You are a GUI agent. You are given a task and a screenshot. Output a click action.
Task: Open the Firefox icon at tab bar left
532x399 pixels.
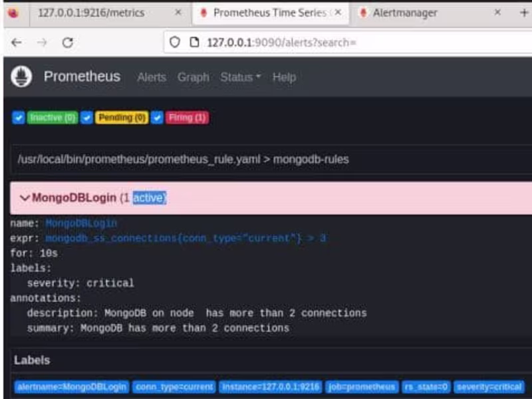click(x=13, y=13)
